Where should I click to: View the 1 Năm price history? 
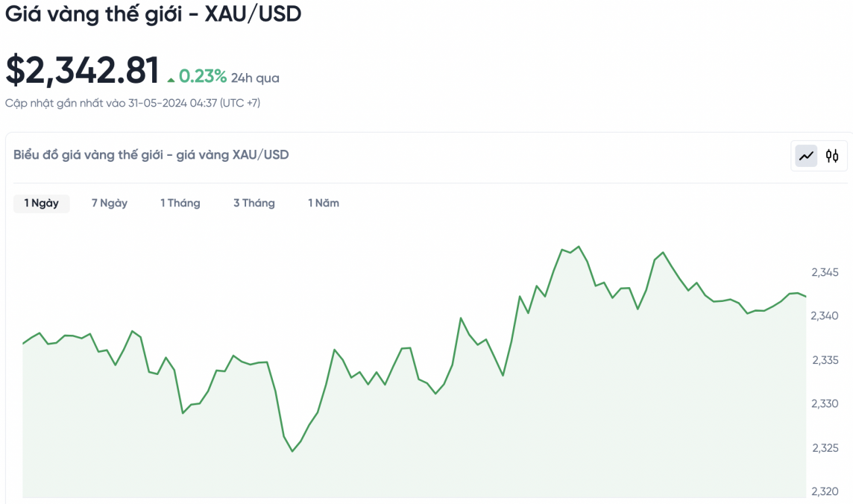pyautogui.click(x=324, y=204)
